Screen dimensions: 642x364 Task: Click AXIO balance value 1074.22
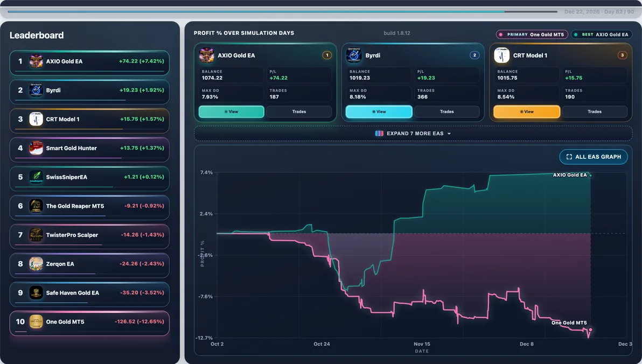(x=212, y=78)
